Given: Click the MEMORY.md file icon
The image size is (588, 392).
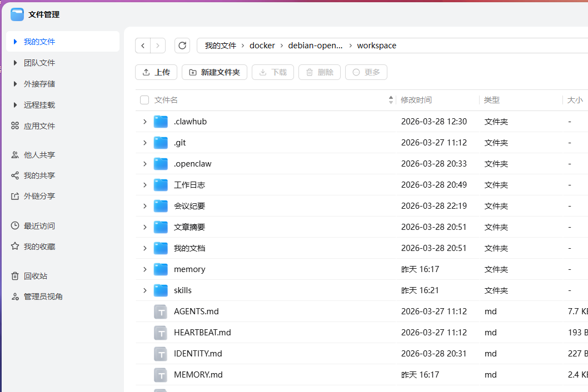Looking at the screenshot, I should click(161, 375).
